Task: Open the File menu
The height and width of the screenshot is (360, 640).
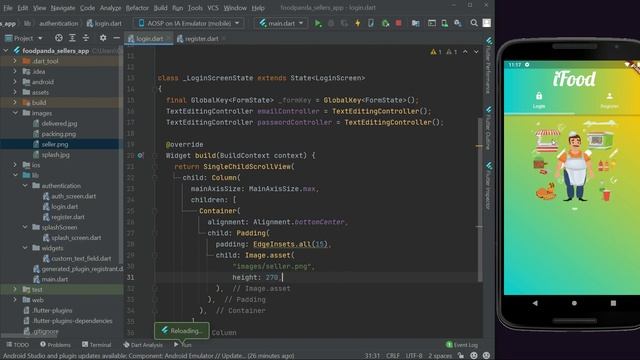Action: pyautogui.click(x=8, y=8)
